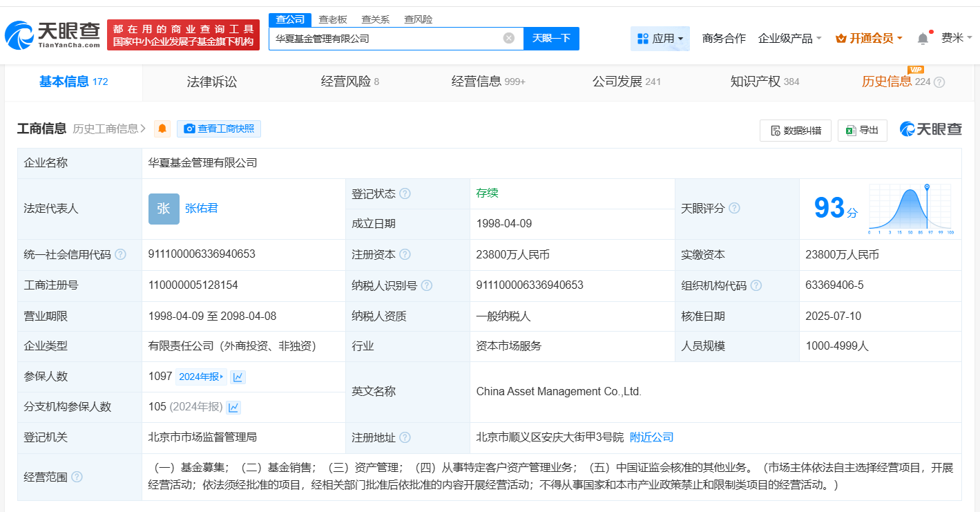Open help icon beside 历史信息 tab
The width and height of the screenshot is (980, 512).
pos(939,82)
